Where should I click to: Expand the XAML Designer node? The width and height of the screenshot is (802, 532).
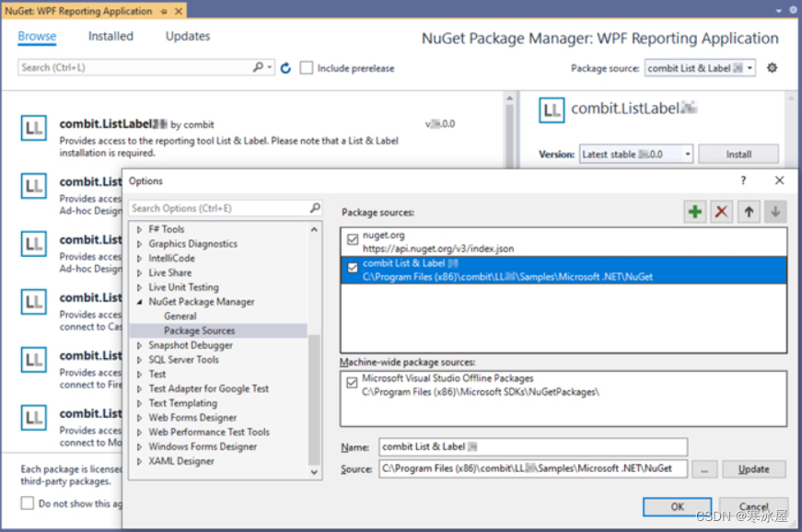139,461
